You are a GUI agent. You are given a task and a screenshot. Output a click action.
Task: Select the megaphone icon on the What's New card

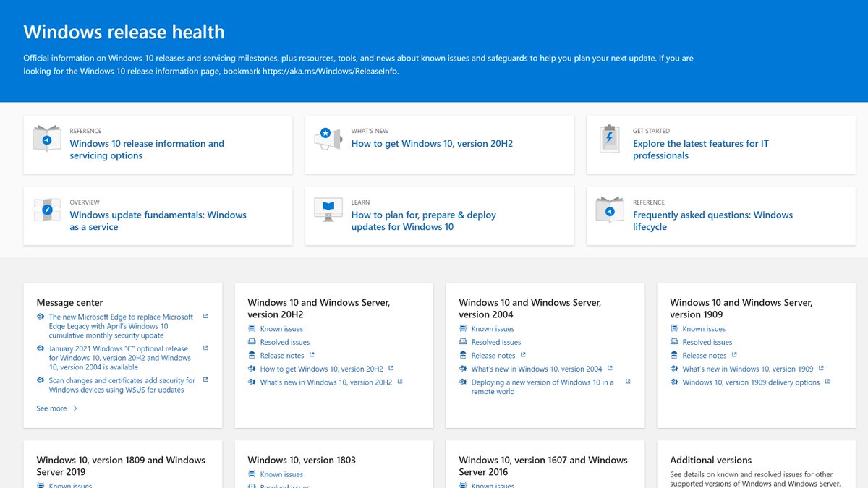[x=328, y=139]
